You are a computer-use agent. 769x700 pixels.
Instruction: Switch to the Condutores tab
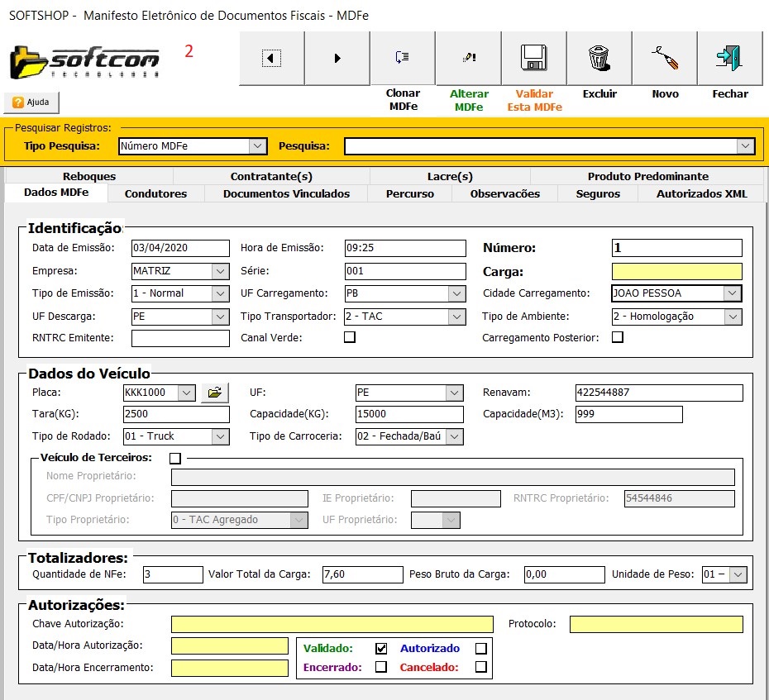pyautogui.click(x=155, y=193)
